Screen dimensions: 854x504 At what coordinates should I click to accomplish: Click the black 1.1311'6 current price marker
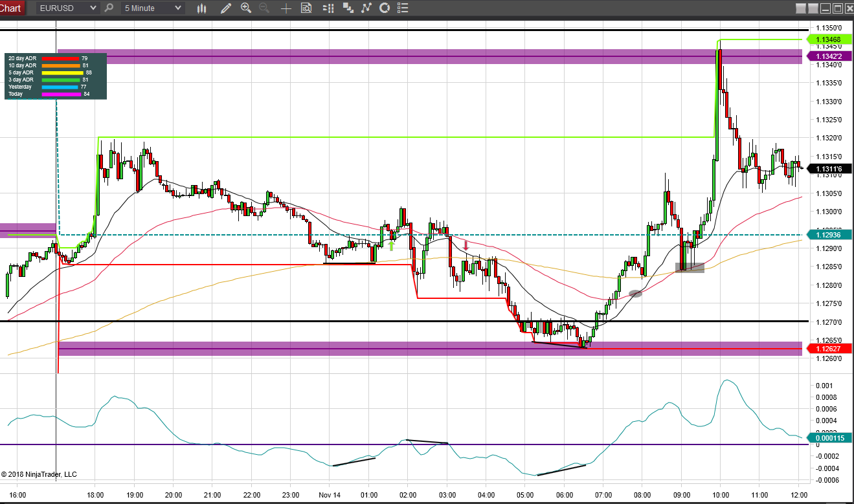point(829,169)
